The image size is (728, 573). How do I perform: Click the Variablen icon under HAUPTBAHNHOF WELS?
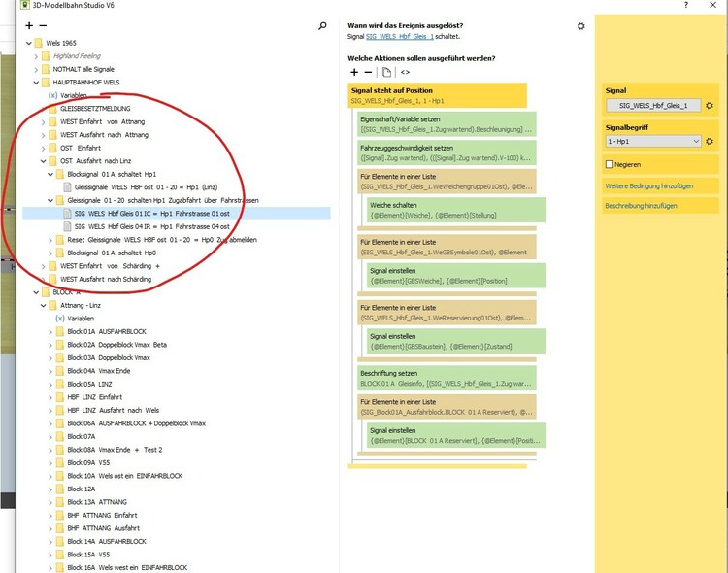coord(53,95)
